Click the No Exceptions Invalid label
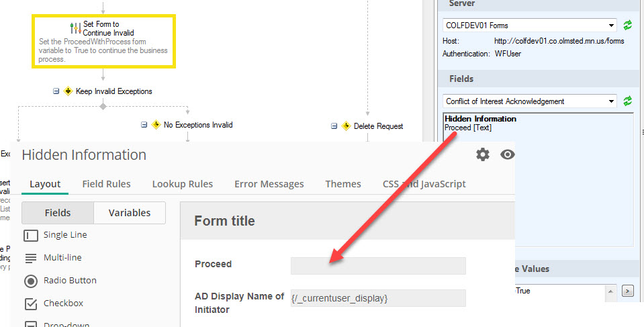The width and height of the screenshot is (644, 327). coord(198,124)
